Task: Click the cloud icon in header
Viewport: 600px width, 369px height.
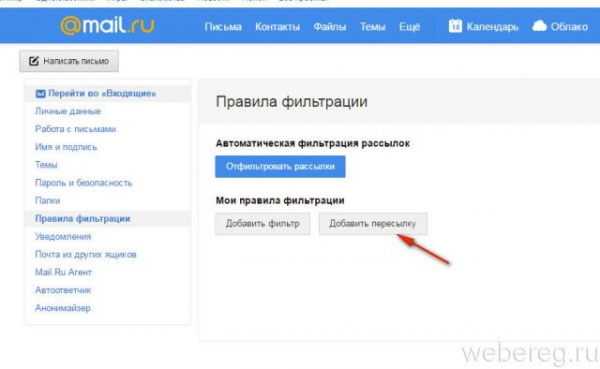Action: coord(539,26)
